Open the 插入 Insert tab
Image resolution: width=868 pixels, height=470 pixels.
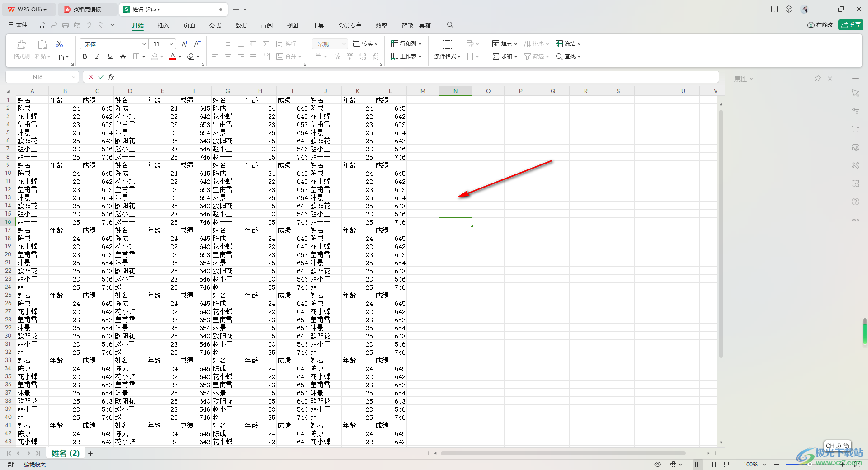(163, 25)
